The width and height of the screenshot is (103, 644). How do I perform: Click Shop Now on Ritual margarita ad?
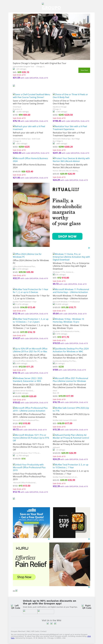(x=67, y=236)
